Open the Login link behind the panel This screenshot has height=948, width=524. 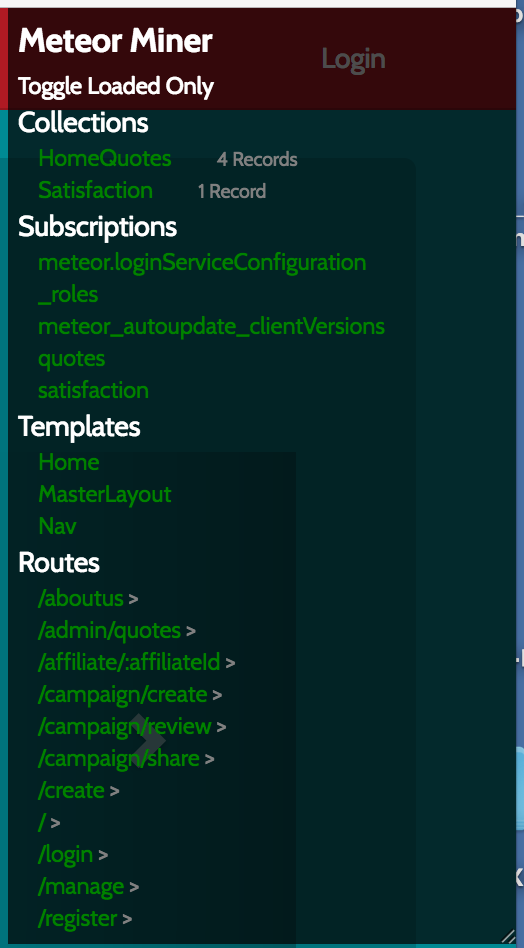coord(354,59)
